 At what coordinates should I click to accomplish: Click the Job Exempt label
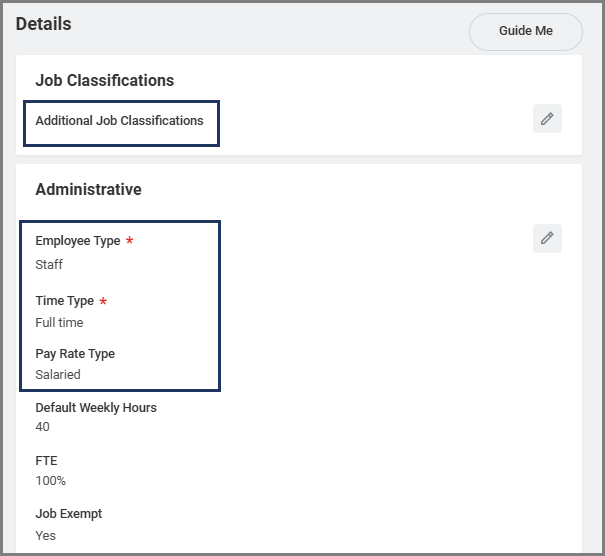(x=68, y=514)
